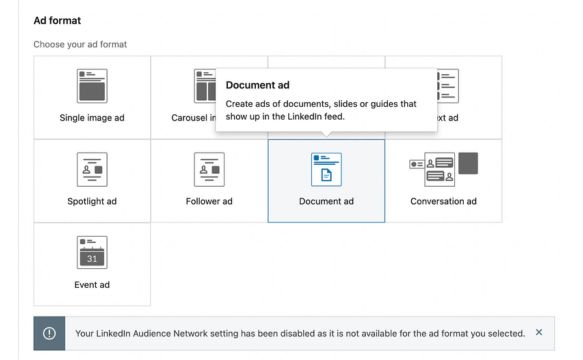Click the Audience Network disabled message text

(300, 334)
